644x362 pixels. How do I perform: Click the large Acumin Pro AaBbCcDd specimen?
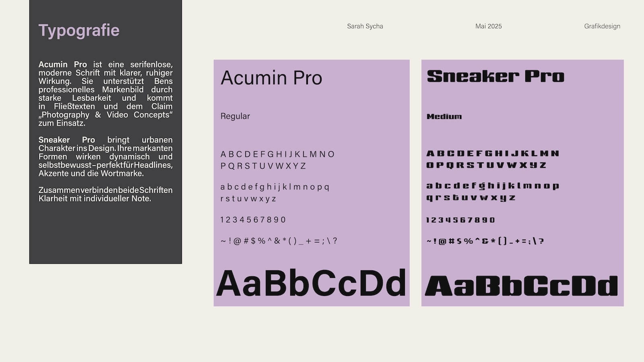point(311,283)
